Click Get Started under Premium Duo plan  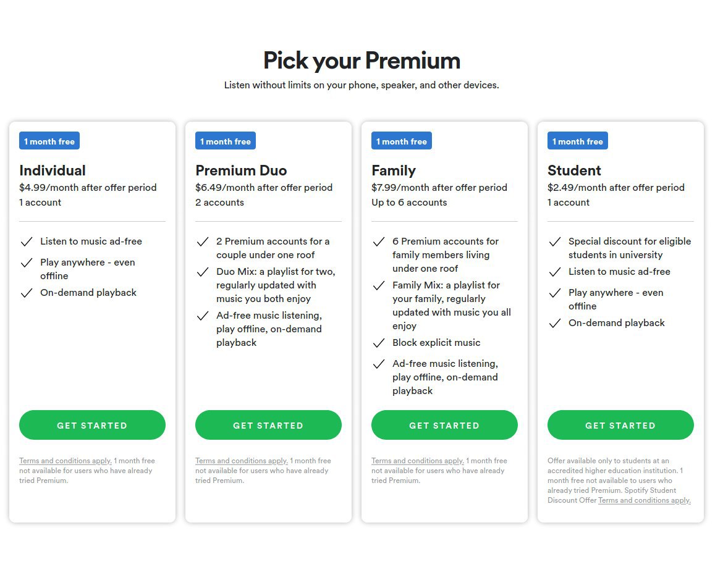coord(268,425)
